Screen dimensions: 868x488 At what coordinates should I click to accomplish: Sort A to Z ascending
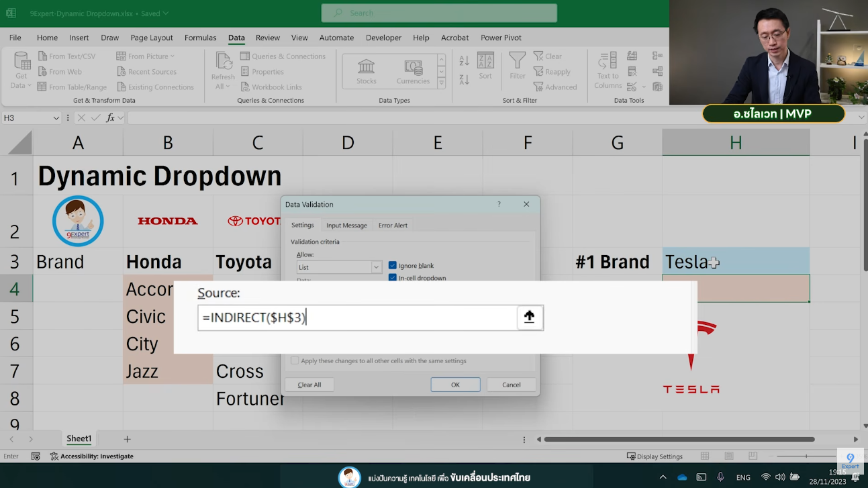pos(464,61)
